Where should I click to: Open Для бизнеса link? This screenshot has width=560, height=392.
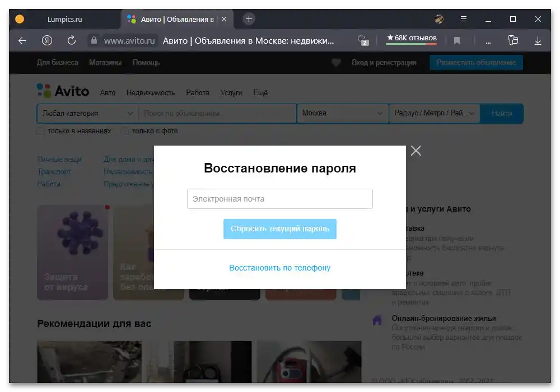point(58,63)
